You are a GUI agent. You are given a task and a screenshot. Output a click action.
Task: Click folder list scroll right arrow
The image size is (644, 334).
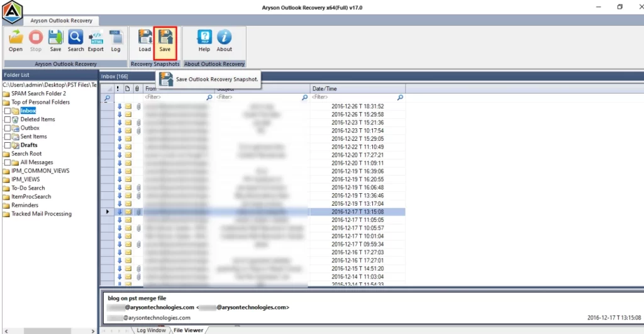[93, 331]
